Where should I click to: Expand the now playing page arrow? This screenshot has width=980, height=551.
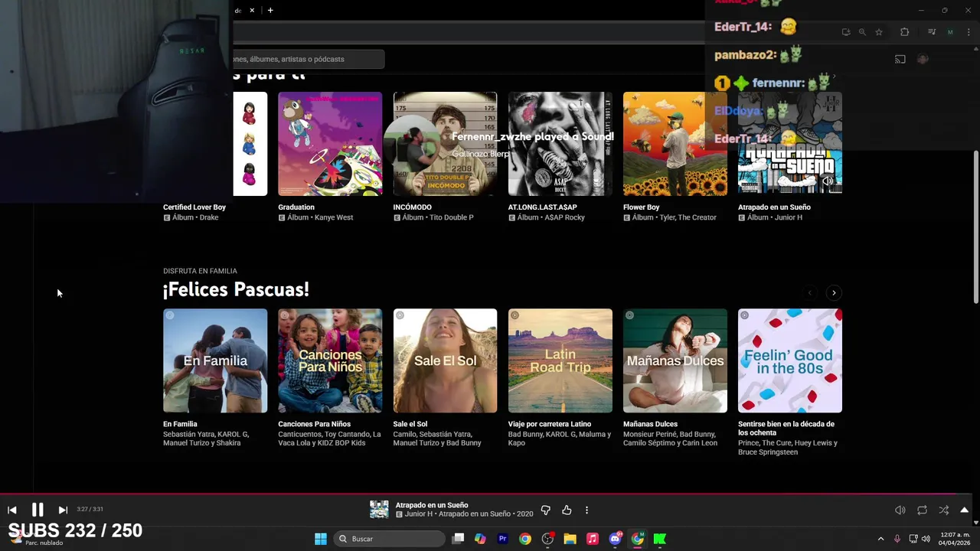[965, 510]
